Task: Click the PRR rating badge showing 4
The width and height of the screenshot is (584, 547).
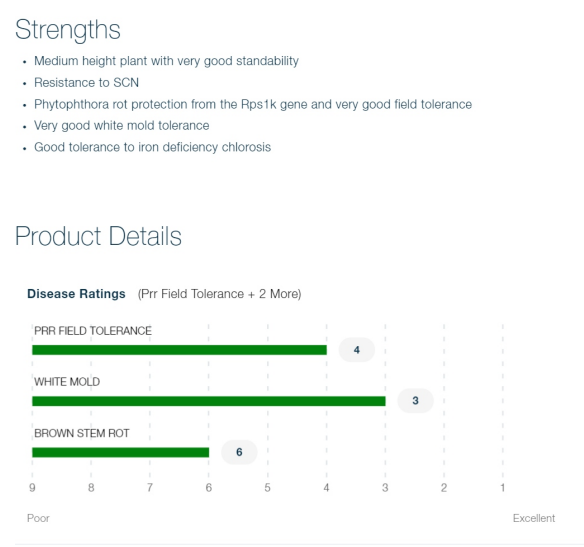Action: click(x=357, y=350)
